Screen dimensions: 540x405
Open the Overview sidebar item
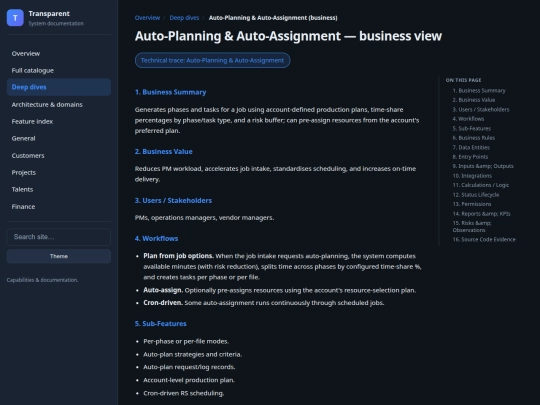pyautogui.click(x=59, y=53)
